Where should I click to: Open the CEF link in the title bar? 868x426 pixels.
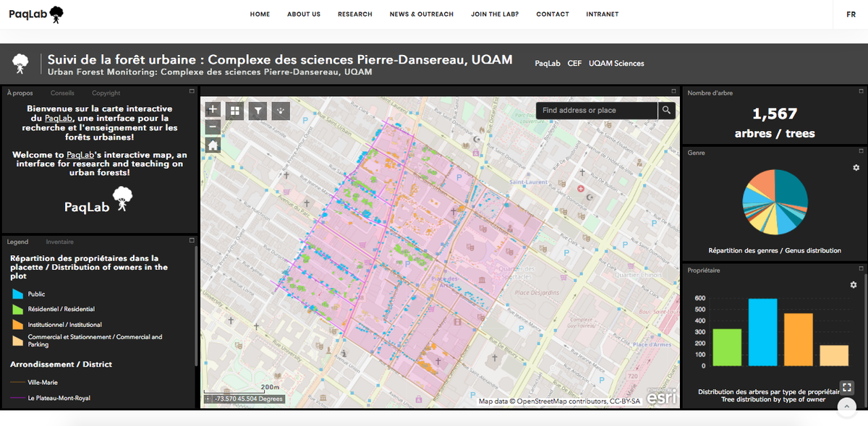(574, 64)
